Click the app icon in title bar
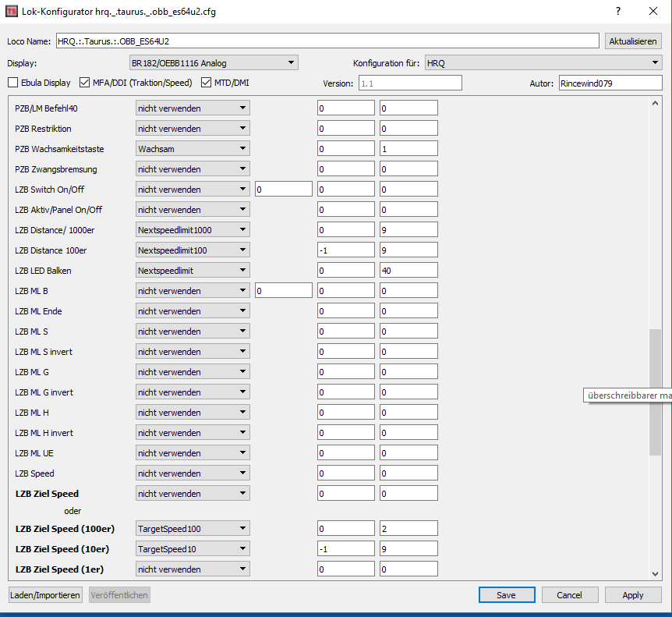 point(11,11)
